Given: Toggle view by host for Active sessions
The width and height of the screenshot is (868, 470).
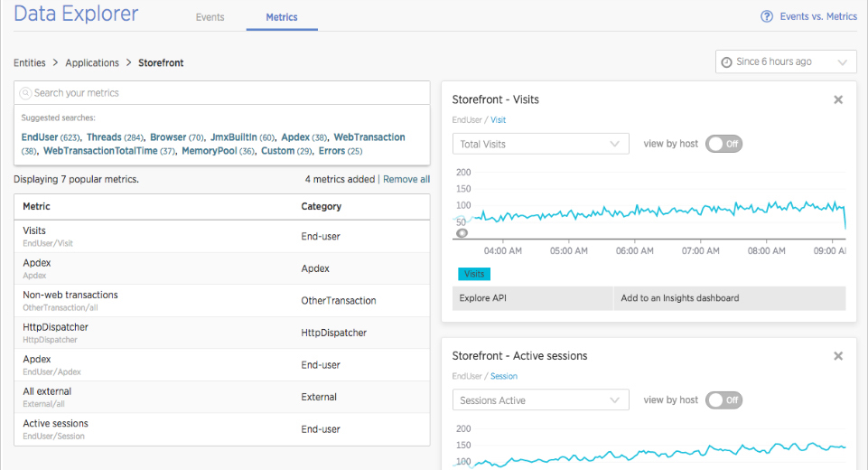Looking at the screenshot, I should point(723,400).
